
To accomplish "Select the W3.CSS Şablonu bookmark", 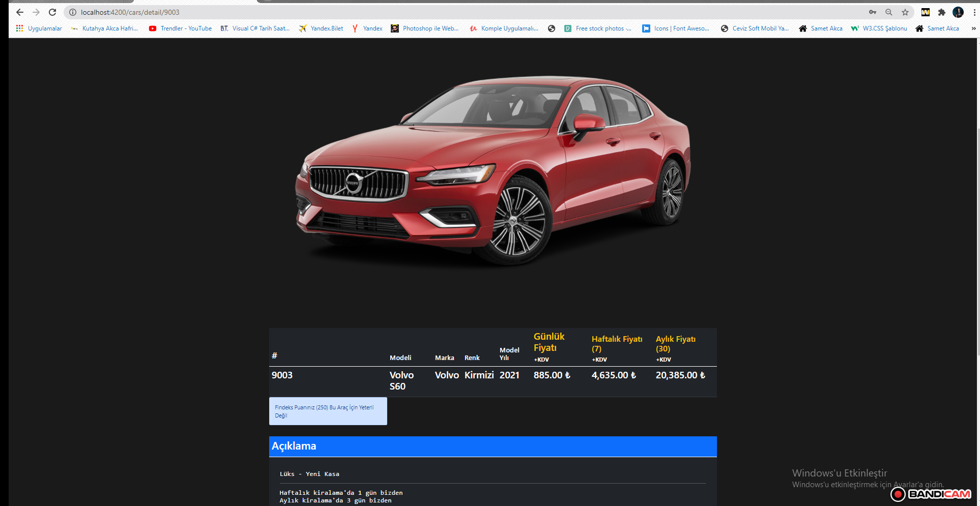I will tap(879, 28).
